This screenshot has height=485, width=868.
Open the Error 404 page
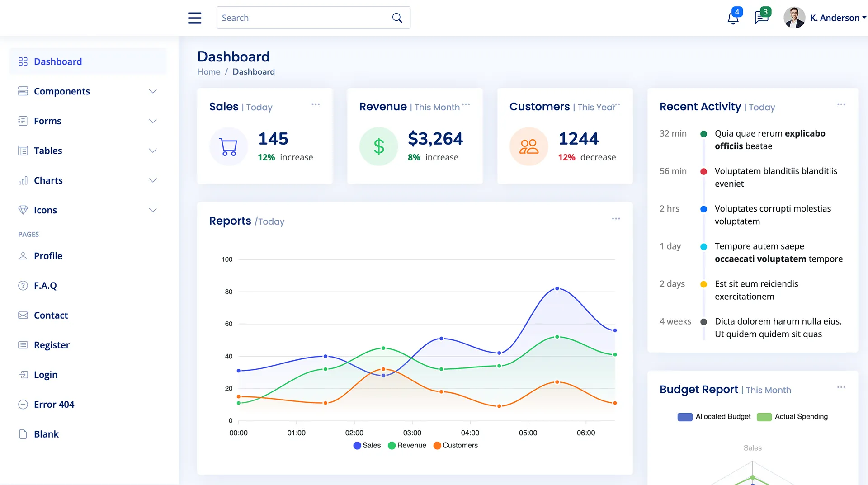click(x=54, y=404)
